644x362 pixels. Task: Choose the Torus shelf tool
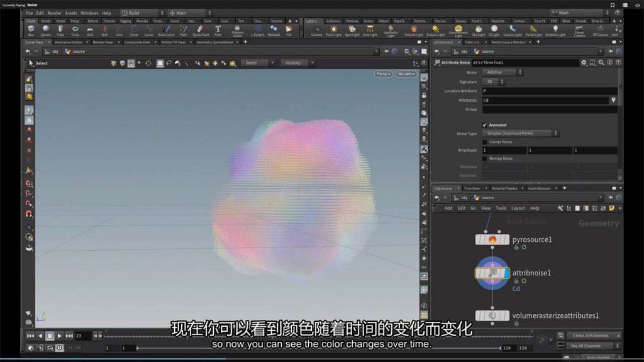pos(75,30)
